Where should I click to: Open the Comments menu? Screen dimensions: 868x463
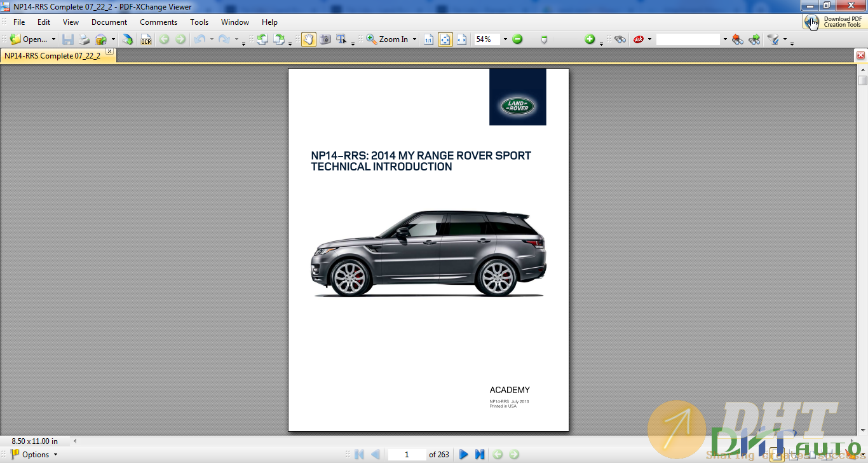point(158,22)
